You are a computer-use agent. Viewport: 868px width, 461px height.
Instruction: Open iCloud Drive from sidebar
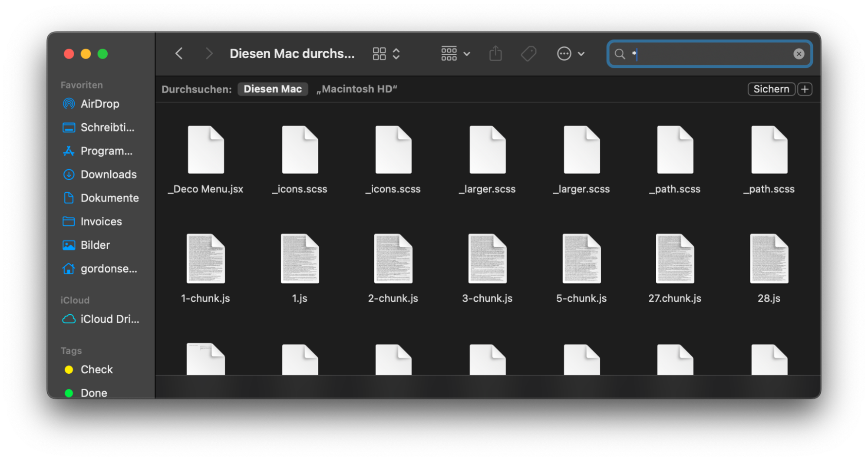click(x=109, y=319)
